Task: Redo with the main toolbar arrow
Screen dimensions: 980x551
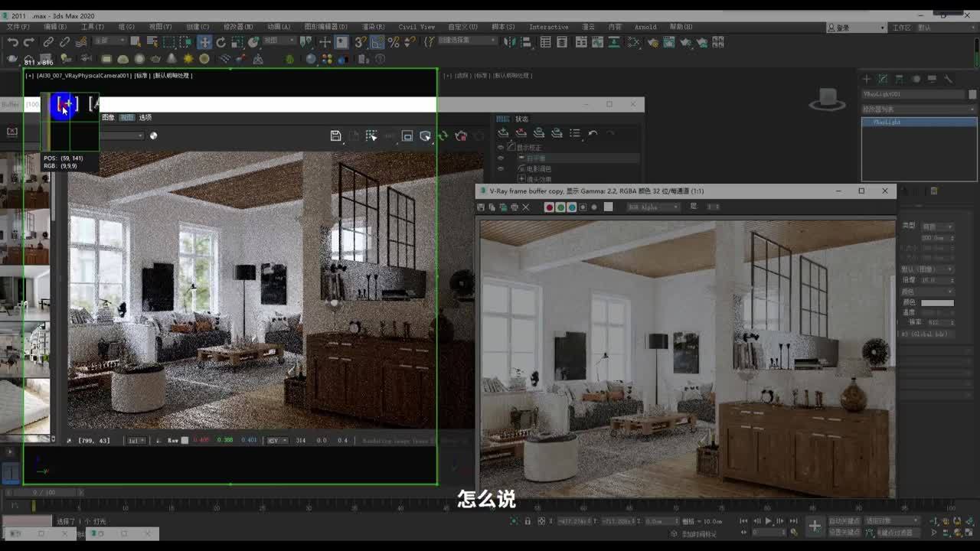Action: tap(29, 43)
